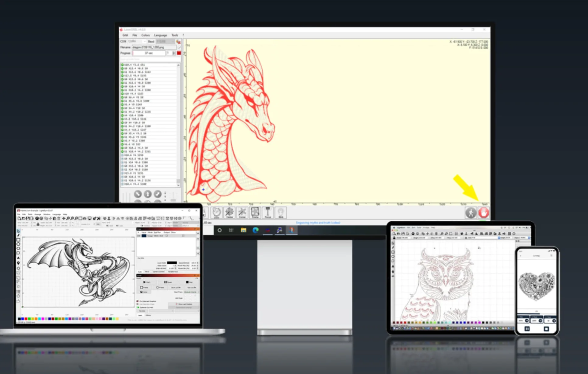
Task: Click the Devices button in LightBurn Laser panel
Action: click(x=142, y=311)
